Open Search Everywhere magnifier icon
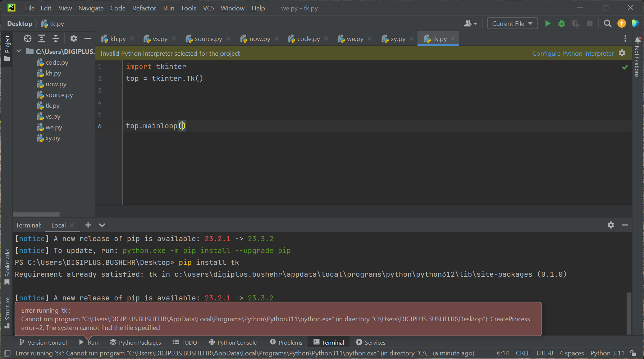644x359 pixels. click(x=607, y=24)
